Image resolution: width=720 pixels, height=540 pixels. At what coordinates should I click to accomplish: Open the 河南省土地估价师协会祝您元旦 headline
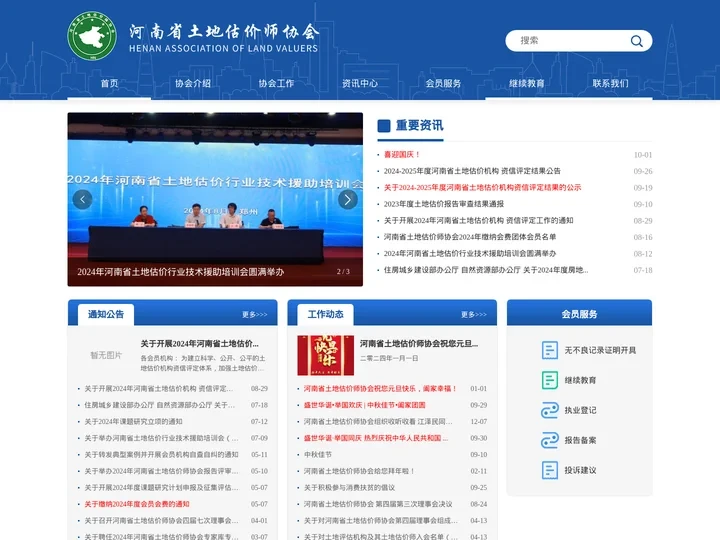(419, 343)
